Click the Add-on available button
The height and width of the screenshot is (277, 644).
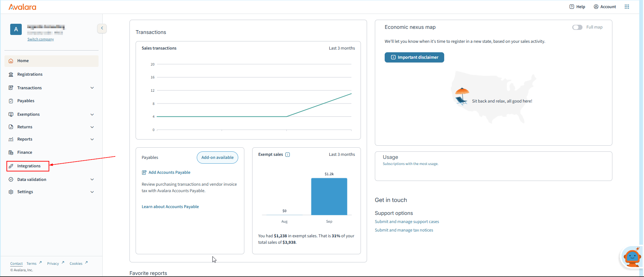tap(217, 158)
